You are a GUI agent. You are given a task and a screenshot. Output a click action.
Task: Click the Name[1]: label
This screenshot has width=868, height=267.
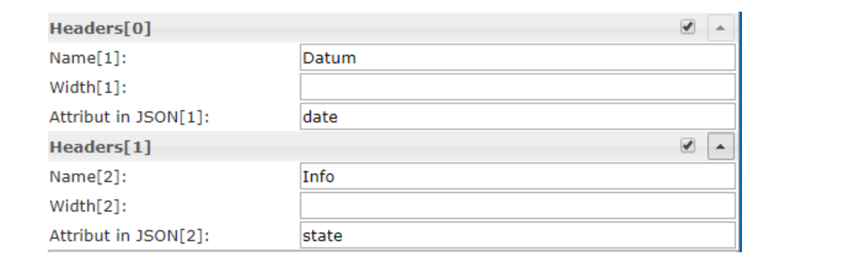click(92, 58)
